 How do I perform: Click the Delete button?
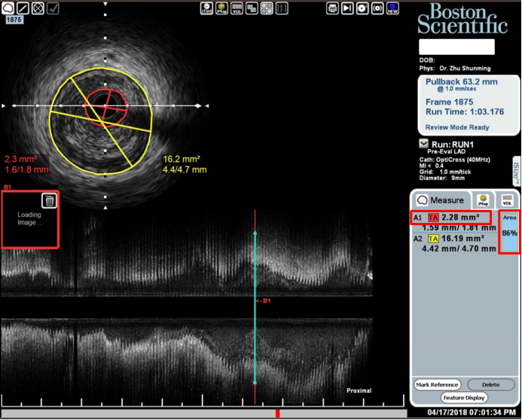click(x=490, y=385)
